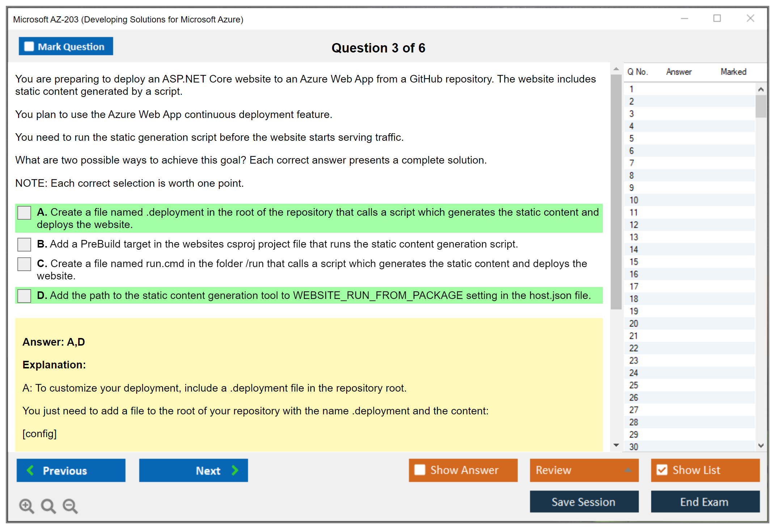Click the zoom in magnifier icon
778x532 pixels.
[x=26, y=506]
